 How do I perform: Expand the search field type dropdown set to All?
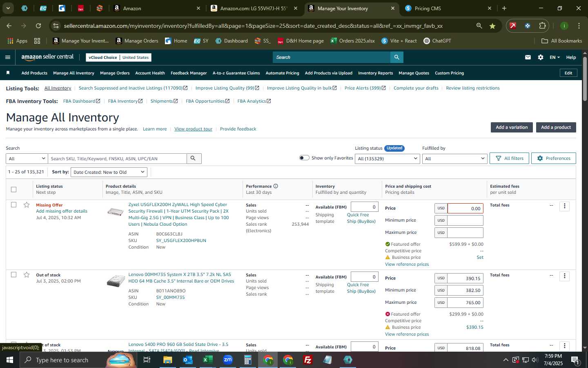27,159
